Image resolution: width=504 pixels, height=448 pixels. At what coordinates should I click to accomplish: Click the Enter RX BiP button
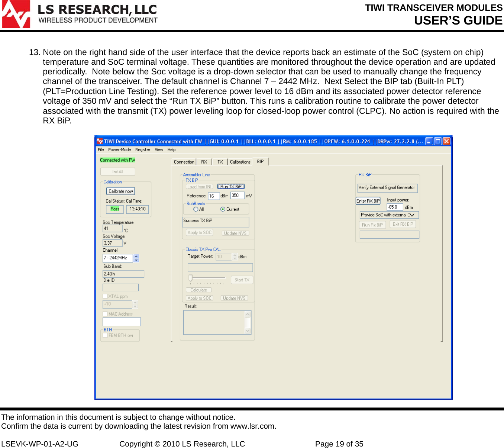coord(368,201)
